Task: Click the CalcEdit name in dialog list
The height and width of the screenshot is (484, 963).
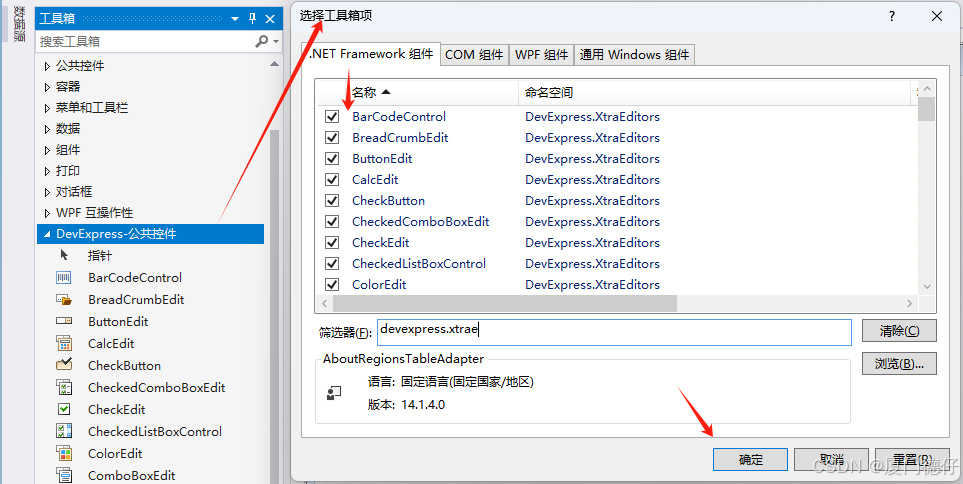Action: [375, 179]
